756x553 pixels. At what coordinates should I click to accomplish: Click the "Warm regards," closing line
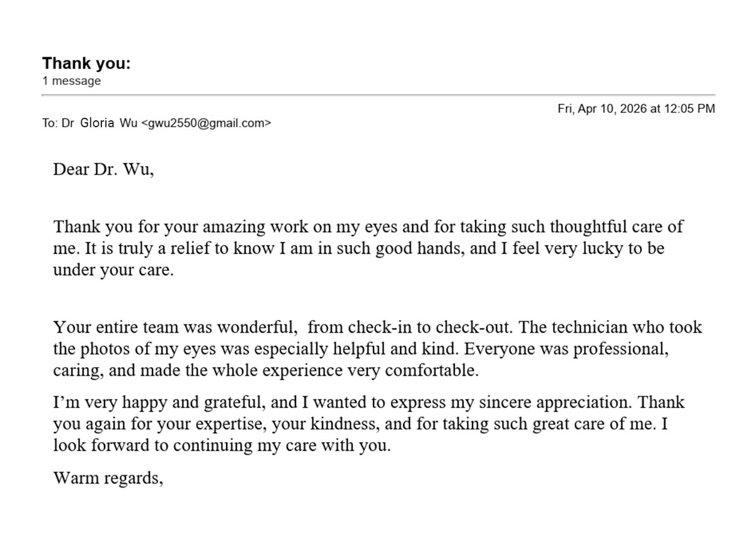click(x=108, y=477)
